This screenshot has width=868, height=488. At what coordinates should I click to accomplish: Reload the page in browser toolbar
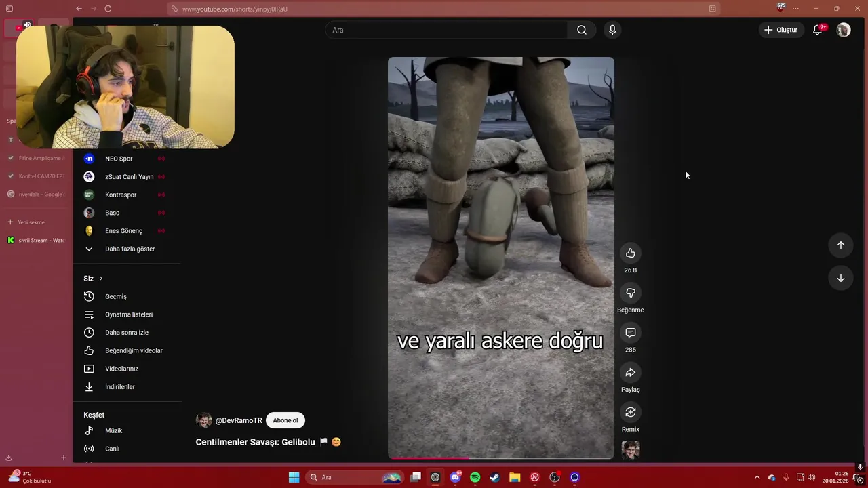point(108,9)
